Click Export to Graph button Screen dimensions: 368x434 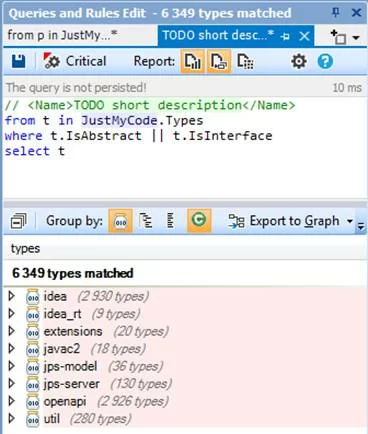(x=284, y=221)
